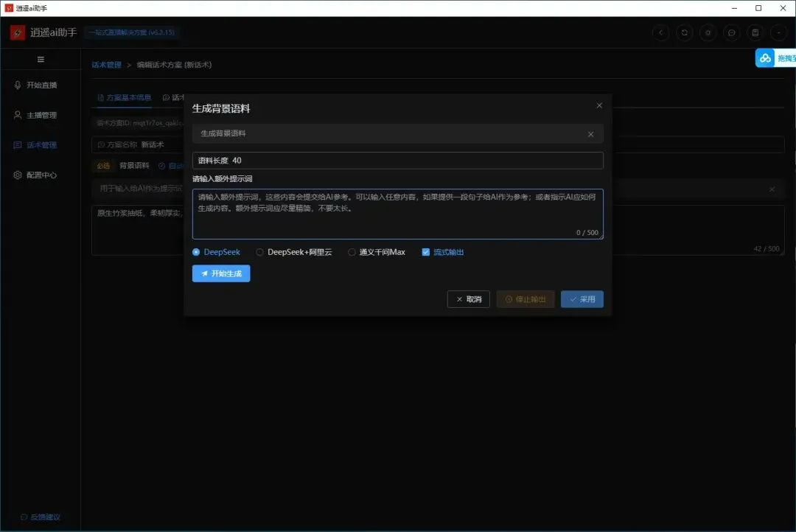Click the 采用 button
Viewport: 796px width, 532px height.
[x=582, y=299]
